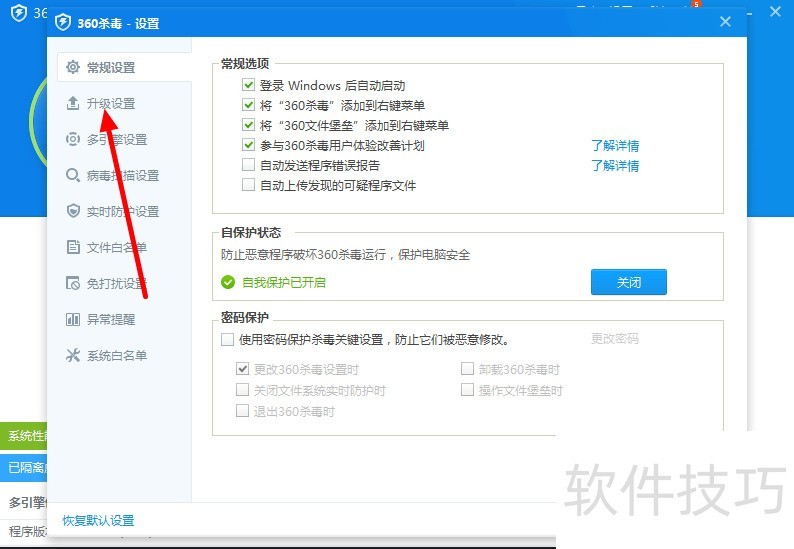Image resolution: width=794 pixels, height=549 pixels.
Task: Click the 关闭 self-protection button
Action: (x=628, y=282)
